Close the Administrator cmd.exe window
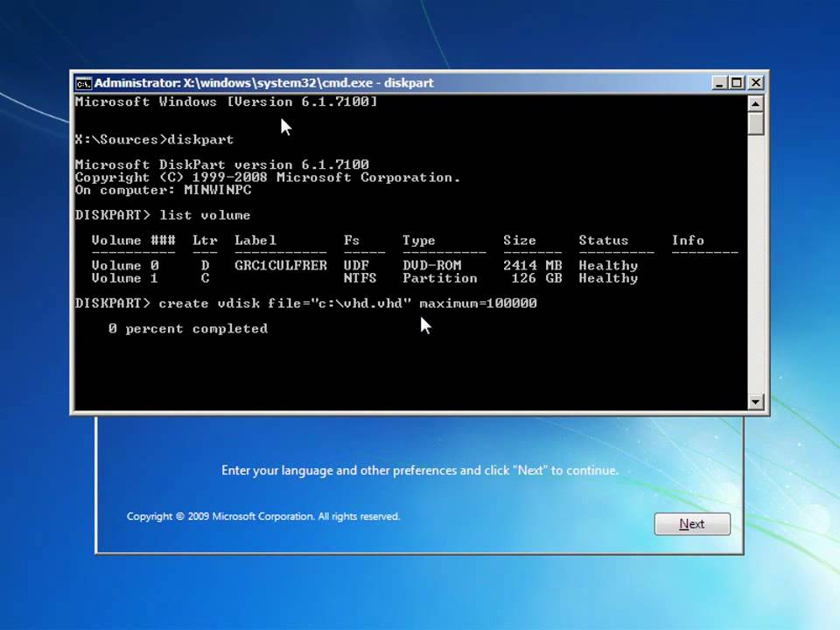This screenshot has height=630, width=840. [756, 83]
